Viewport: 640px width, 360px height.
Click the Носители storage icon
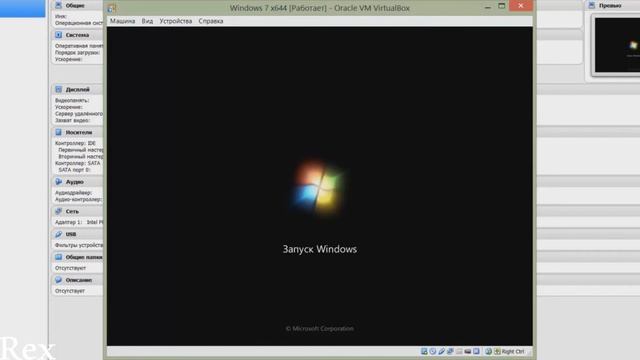click(x=58, y=132)
